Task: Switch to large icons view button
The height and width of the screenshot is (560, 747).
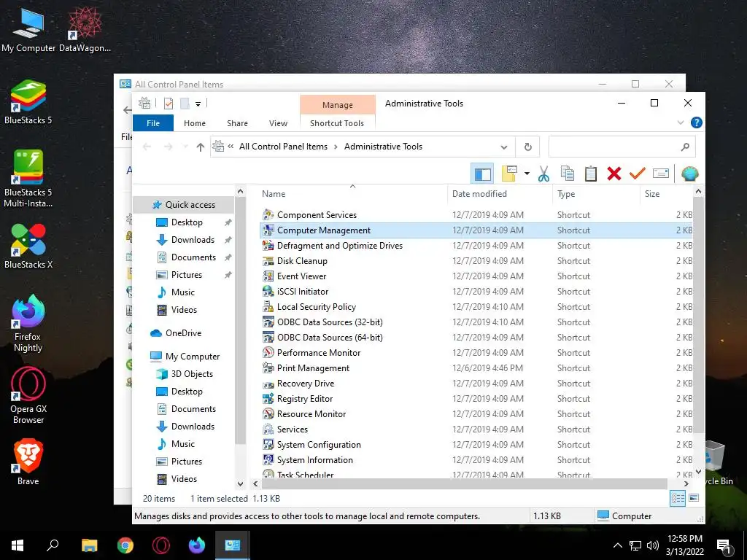Action: coord(694,499)
